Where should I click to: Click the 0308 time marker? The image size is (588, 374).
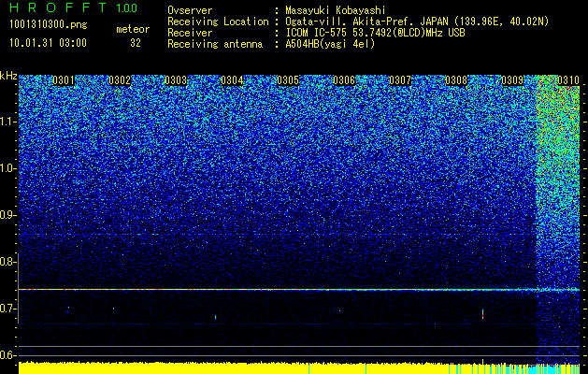456,80
